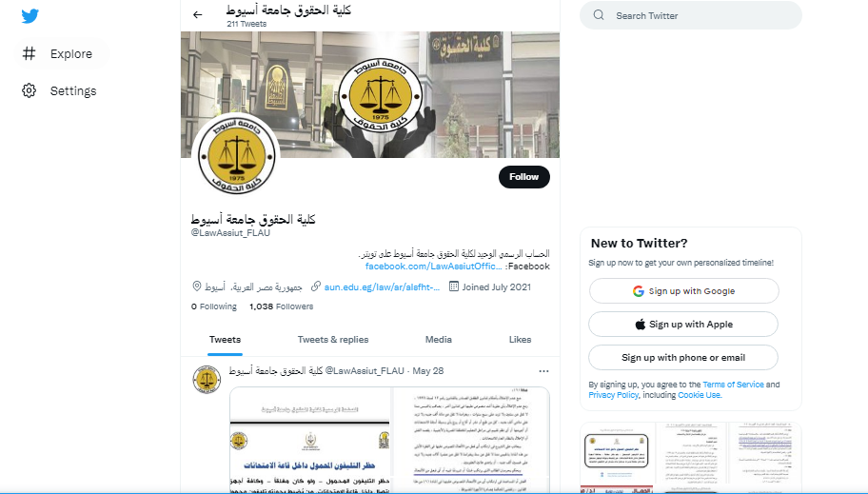Screen dimensions: 868x494
Task: Sign up with phone or email
Action: [683, 357]
